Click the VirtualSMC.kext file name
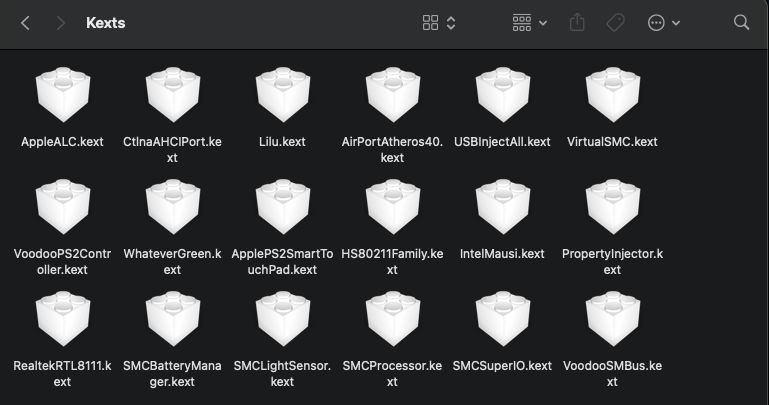The width and height of the screenshot is (769, 405). pyautogui.click(x=612, y=142)
